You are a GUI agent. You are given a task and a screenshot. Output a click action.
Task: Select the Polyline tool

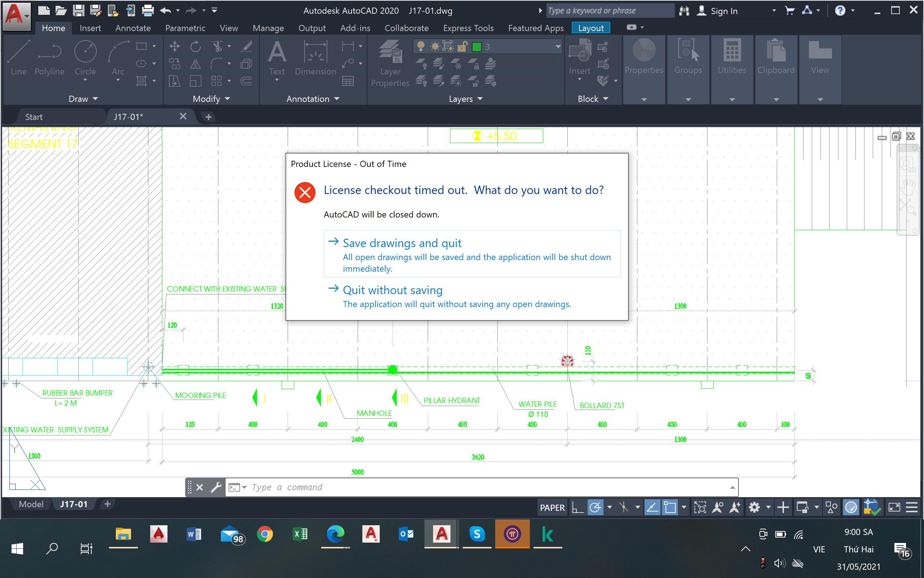click(50, 57)
